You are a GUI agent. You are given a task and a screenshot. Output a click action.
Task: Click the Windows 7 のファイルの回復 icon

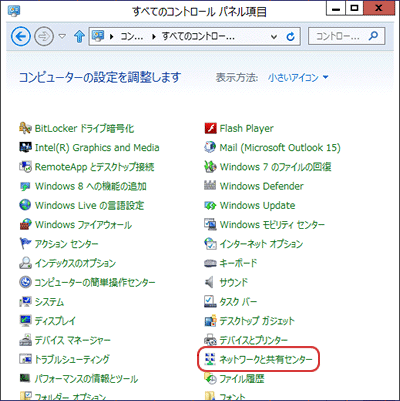pyautogui.click(x=210, y=167)
